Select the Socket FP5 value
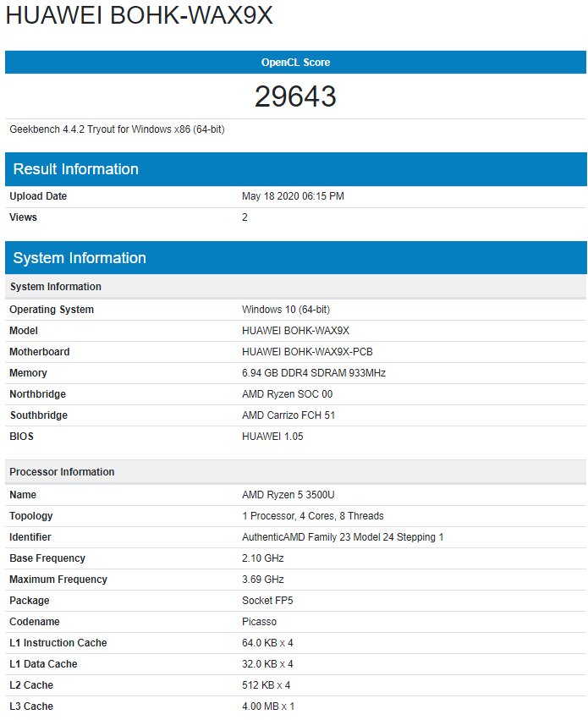 coord(267,600)
